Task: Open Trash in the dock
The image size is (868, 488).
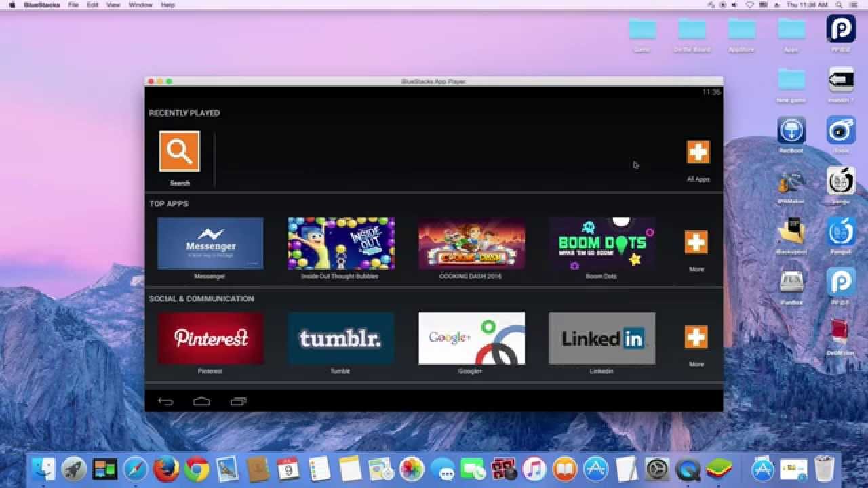Action: [x=824, y=469]
